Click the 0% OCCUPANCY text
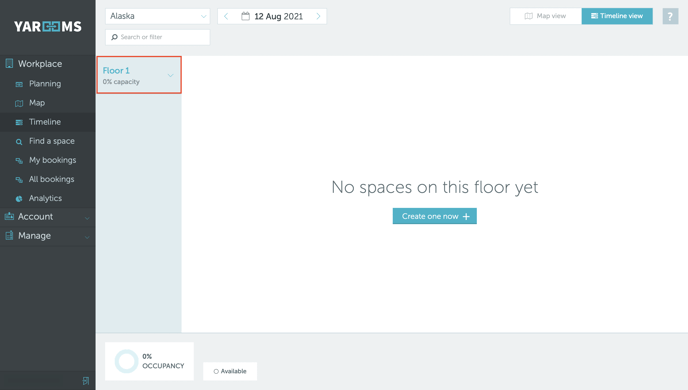This screenshot has height=390, width=688. point(163,361)
